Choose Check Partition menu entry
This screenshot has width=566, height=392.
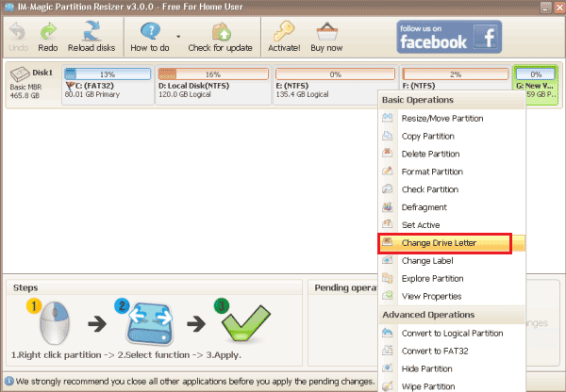tap(452, 189)
